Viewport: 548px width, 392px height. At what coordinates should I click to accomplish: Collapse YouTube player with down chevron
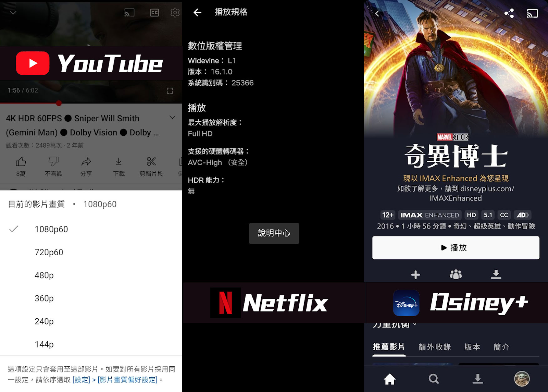pos(13,13)
